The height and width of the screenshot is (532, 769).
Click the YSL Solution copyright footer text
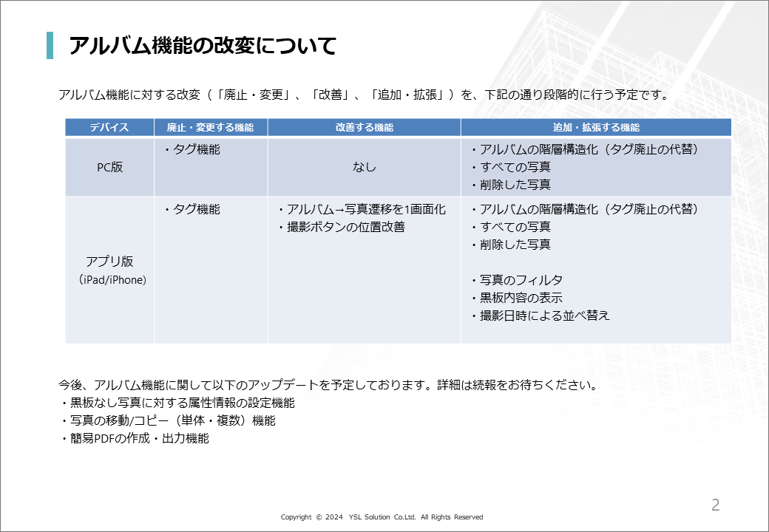click(382, 517)
